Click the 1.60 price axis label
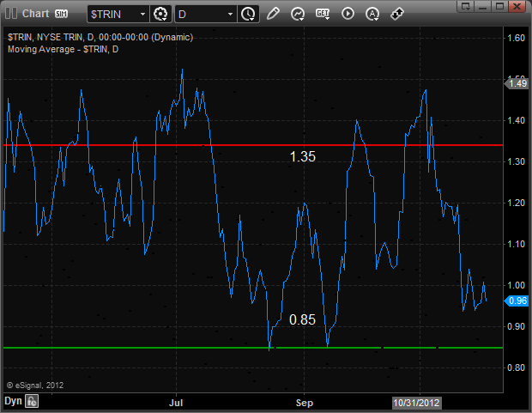 tap(516, 38)
